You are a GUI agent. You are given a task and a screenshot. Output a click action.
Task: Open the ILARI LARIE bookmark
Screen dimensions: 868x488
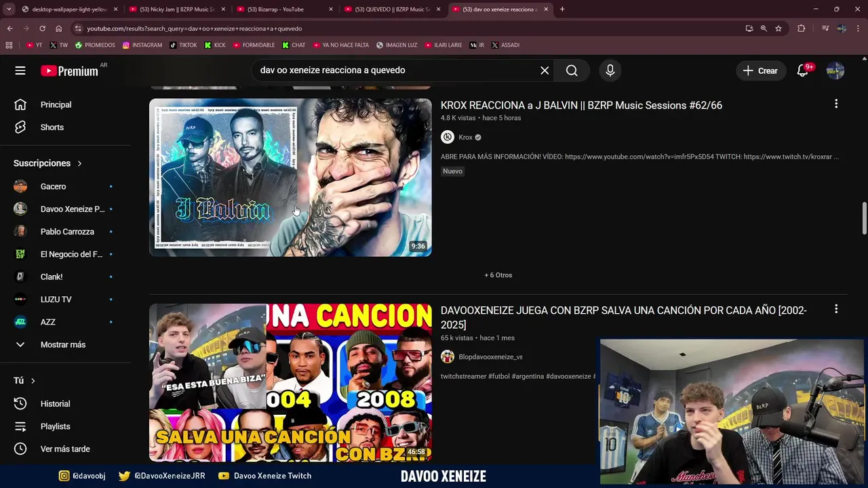click(x=443, y=45)
